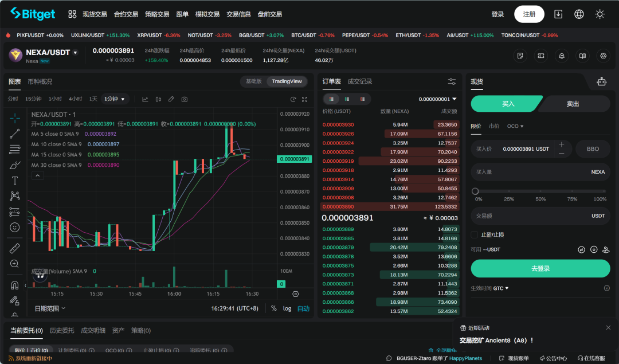Open the NEXA/USDT pair dropdown
619x364 pixels.
76,53
